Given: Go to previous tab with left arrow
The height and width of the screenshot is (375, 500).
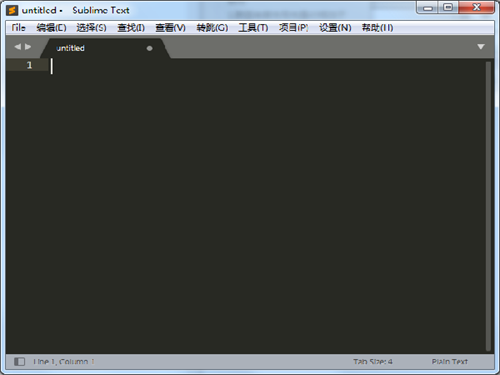Looking at the screenshot, I should (x=18, y=47).
